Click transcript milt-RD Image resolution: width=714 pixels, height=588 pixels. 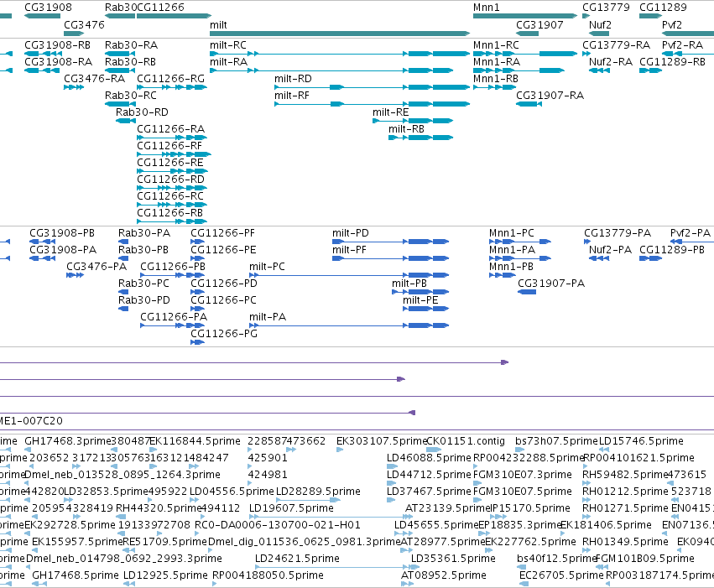372,87
